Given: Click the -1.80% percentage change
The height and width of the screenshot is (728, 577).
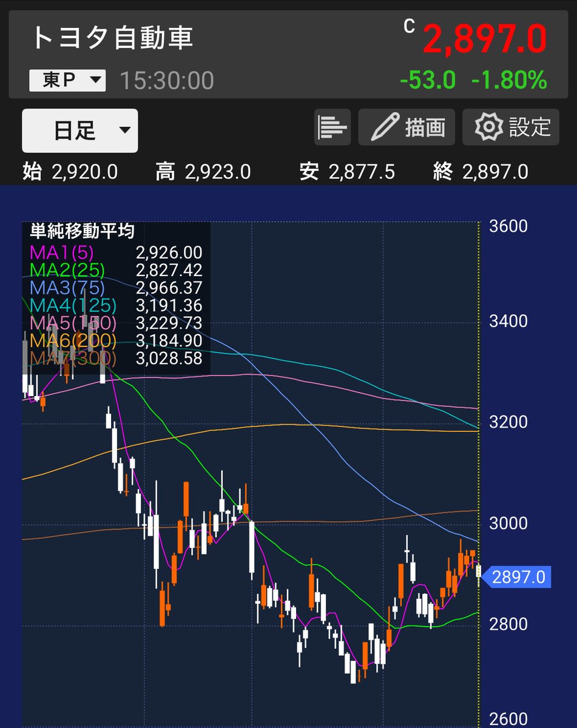Looking at the screenshot, I should tap(510, 80).
